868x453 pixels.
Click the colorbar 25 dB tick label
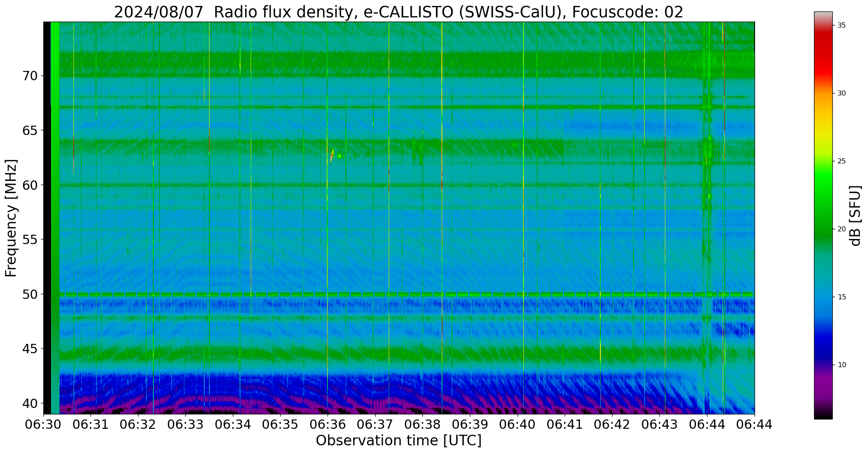841,161
